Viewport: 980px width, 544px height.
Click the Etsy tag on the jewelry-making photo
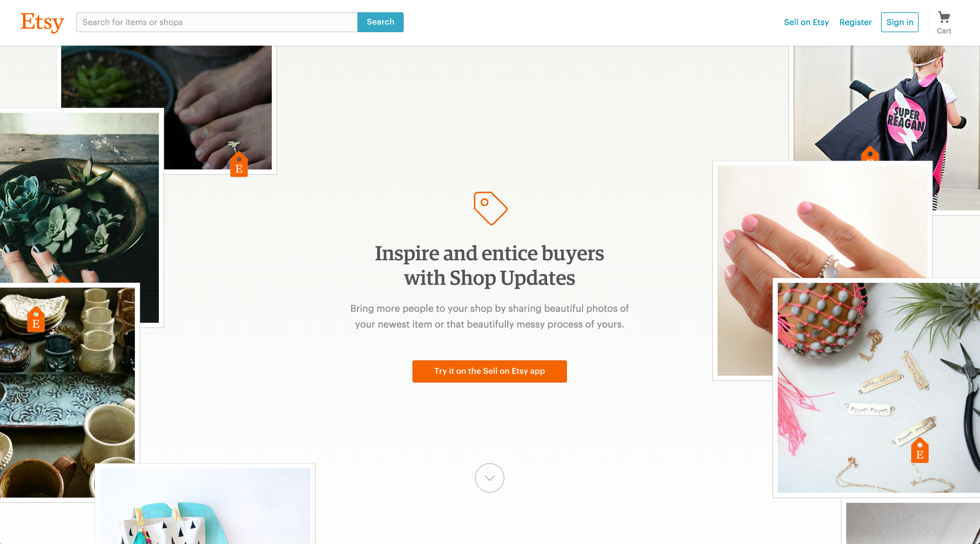[x=919, y=450]
